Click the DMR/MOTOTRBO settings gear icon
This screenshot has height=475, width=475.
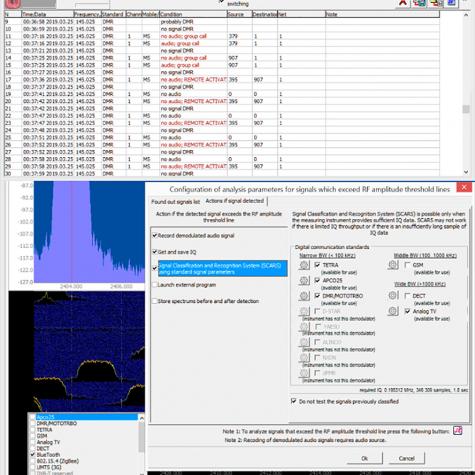pos(304,296)
